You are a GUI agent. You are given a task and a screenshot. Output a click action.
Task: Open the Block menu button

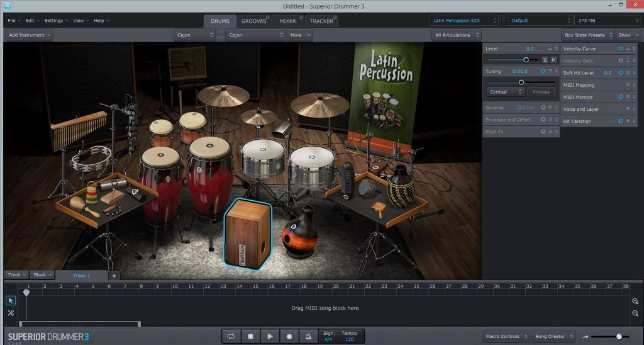(42, 274)
